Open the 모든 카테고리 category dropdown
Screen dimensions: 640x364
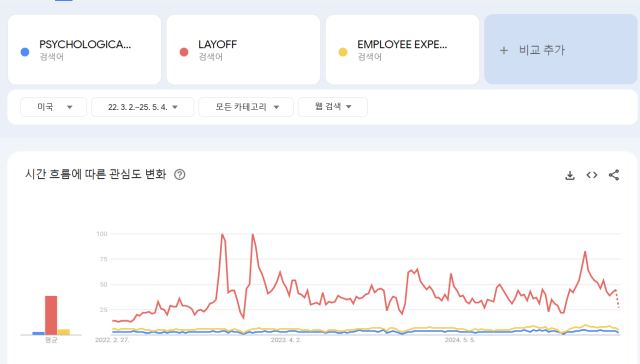coord(246,107)
